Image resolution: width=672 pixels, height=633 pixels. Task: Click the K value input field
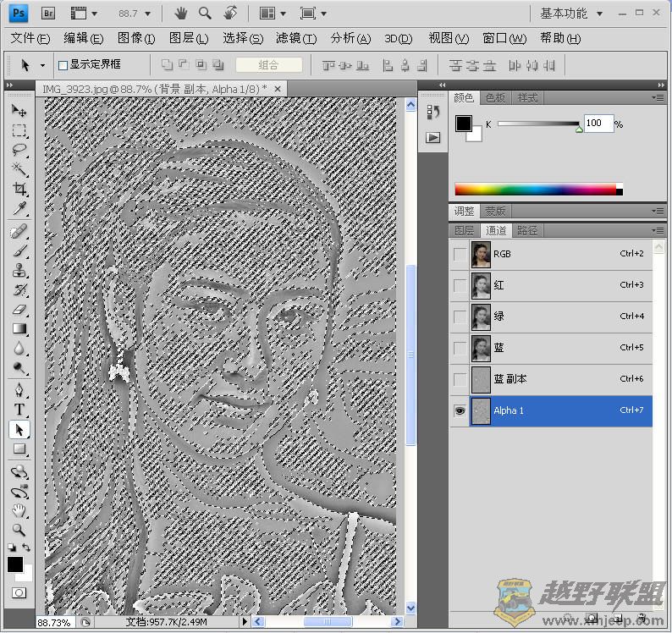coord(598,124)
